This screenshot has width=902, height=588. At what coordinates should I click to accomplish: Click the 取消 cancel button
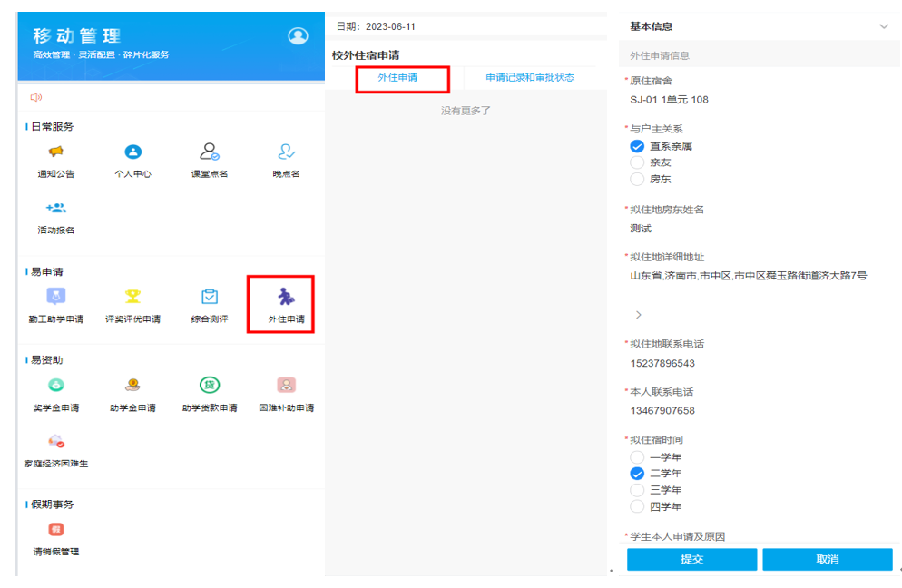tap(827, 559)
